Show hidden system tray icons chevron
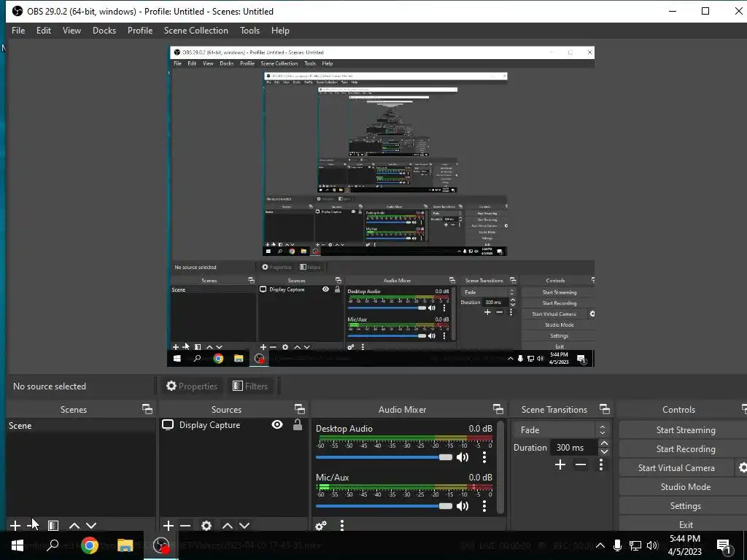This screenshot has width=747, height=560. tap(600, 545)
